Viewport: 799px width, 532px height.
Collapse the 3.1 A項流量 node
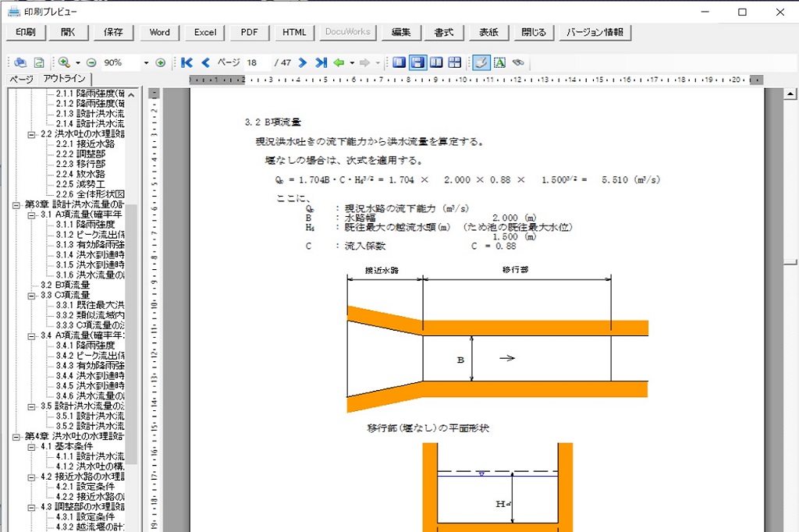[31, 215]
